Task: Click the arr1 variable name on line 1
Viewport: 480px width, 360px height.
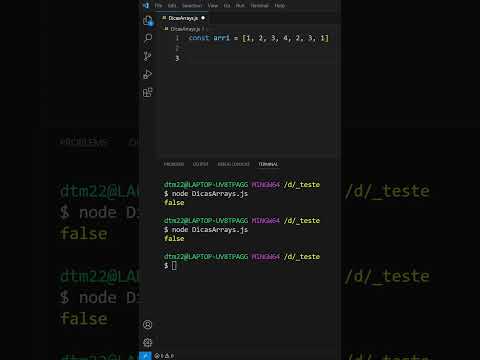Action: point(222,38)
